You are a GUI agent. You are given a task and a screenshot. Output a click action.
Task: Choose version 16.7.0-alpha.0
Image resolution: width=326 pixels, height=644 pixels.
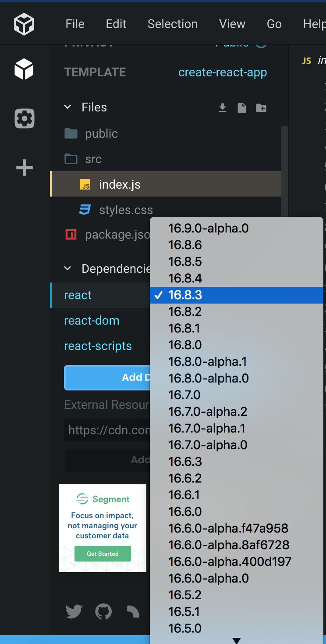click(x=237, y=445)
